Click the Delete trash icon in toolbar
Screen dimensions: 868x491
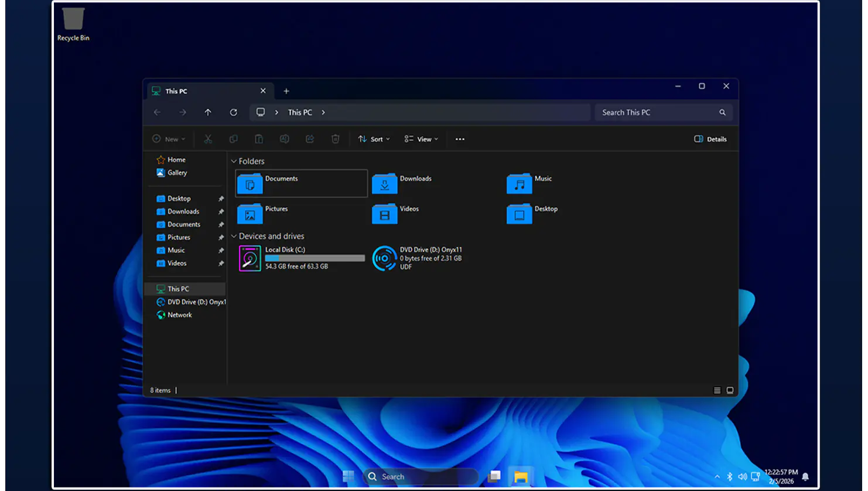coord(336,139)
